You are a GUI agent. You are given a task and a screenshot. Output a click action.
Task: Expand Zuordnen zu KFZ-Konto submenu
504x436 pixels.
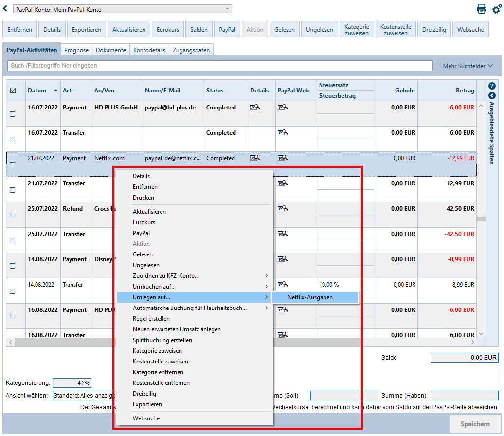195,276
